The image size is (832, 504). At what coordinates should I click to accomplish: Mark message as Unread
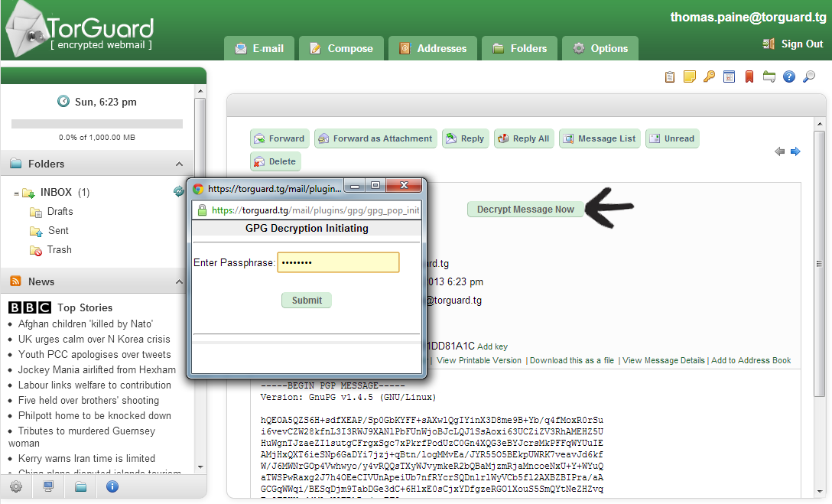(672, 138)
